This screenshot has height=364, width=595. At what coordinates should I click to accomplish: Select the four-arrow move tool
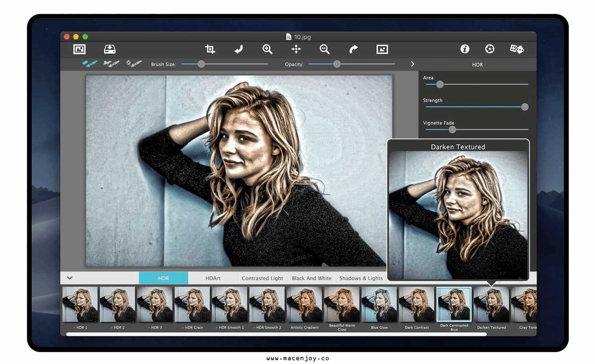296,49
